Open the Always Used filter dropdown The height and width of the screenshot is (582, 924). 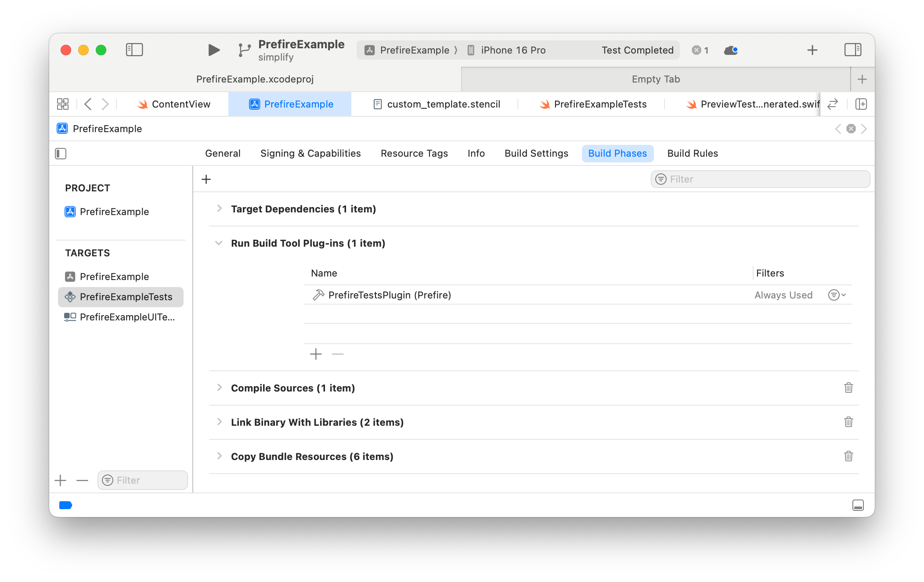[837, 295]
